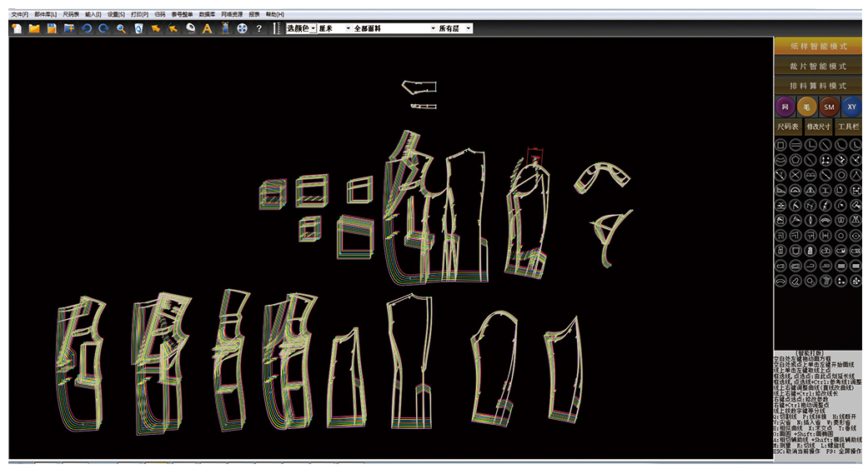Click the open folder icon

pyautogui.click(x=34, y=28)
